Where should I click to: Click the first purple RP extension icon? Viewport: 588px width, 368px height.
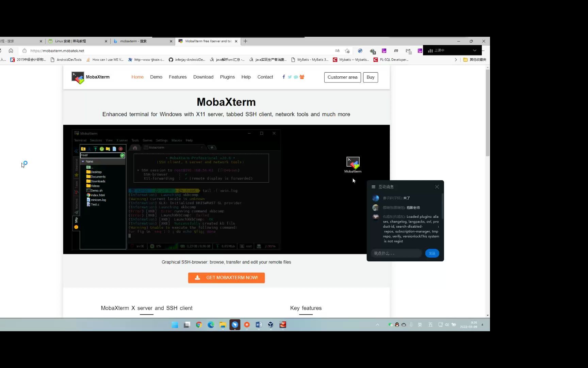(x=384, y=50)
